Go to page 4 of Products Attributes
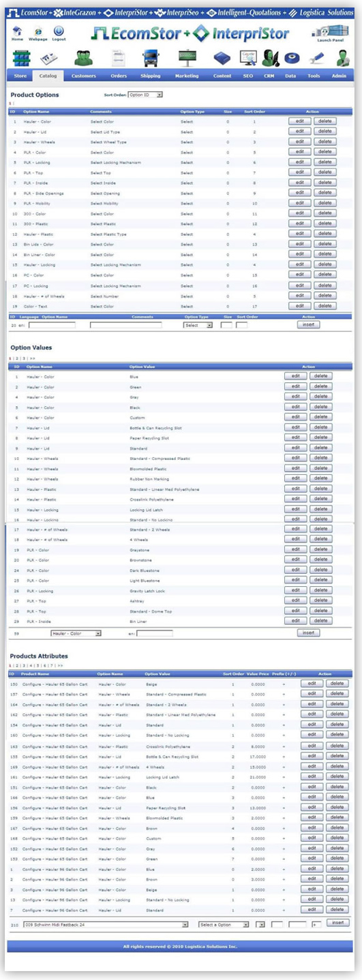The image size is (362, 980). 30,665
